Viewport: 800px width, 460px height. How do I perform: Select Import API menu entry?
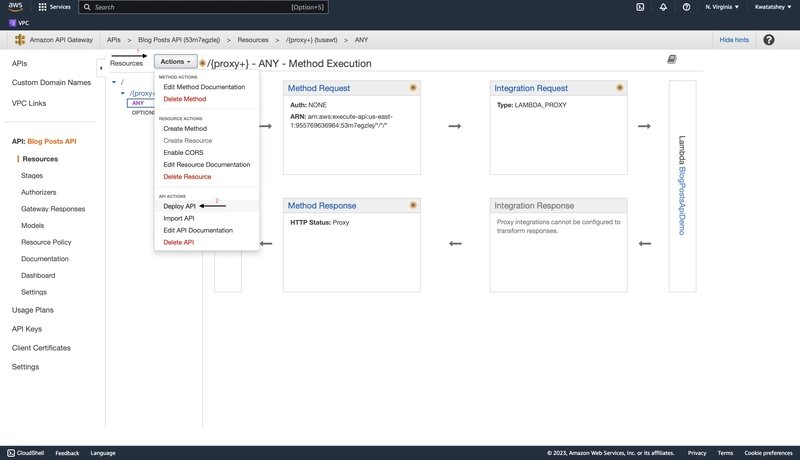tap(179, 218)
